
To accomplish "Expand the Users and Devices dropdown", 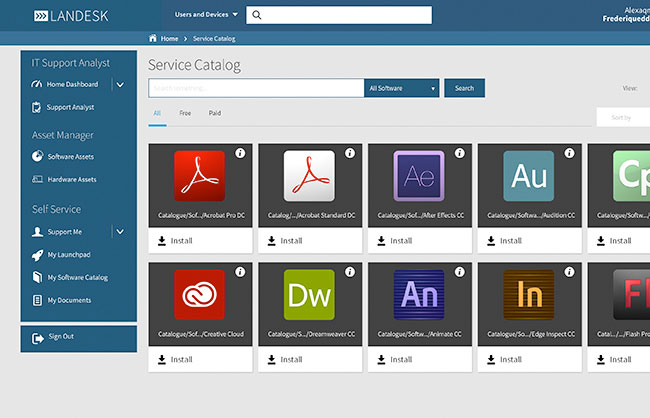I will click(x=206, y=15).
